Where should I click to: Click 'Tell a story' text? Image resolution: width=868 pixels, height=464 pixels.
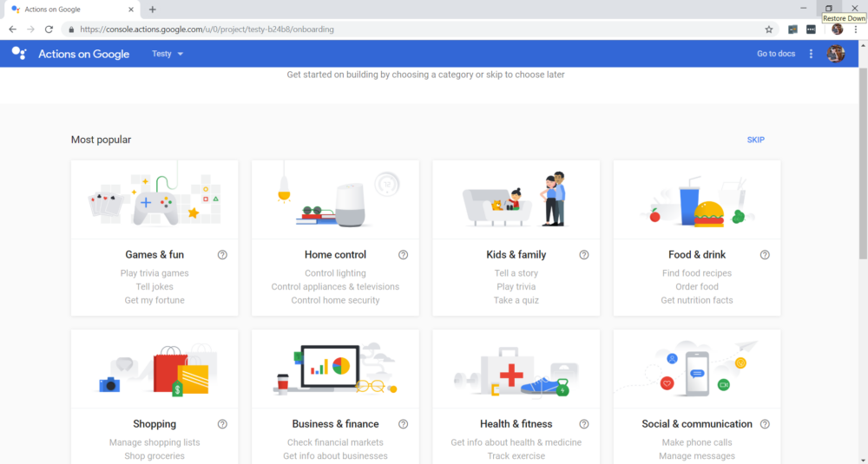tap(516, 273)
